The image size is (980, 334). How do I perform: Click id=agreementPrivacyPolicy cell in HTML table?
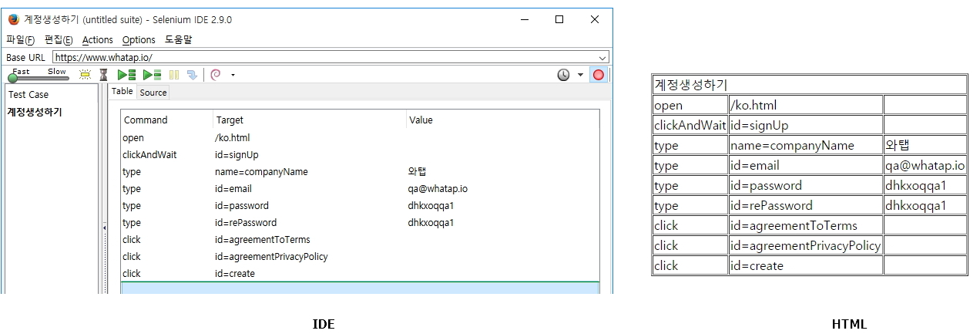pos(806,245)
